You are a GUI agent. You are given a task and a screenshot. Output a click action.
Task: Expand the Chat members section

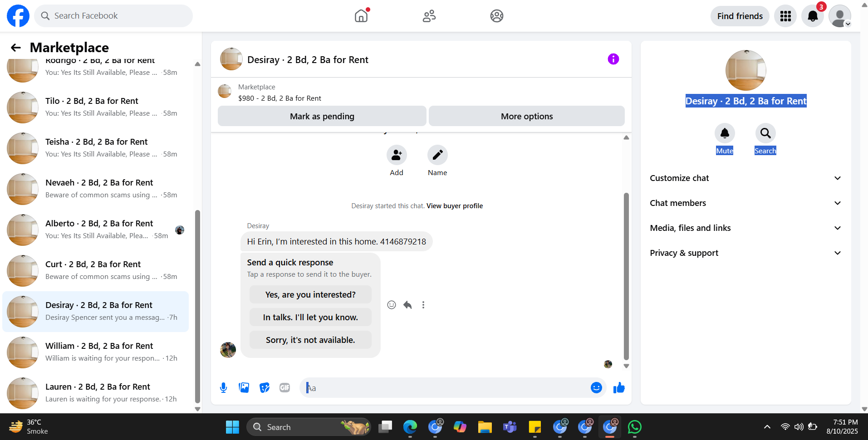click(745, 203)
